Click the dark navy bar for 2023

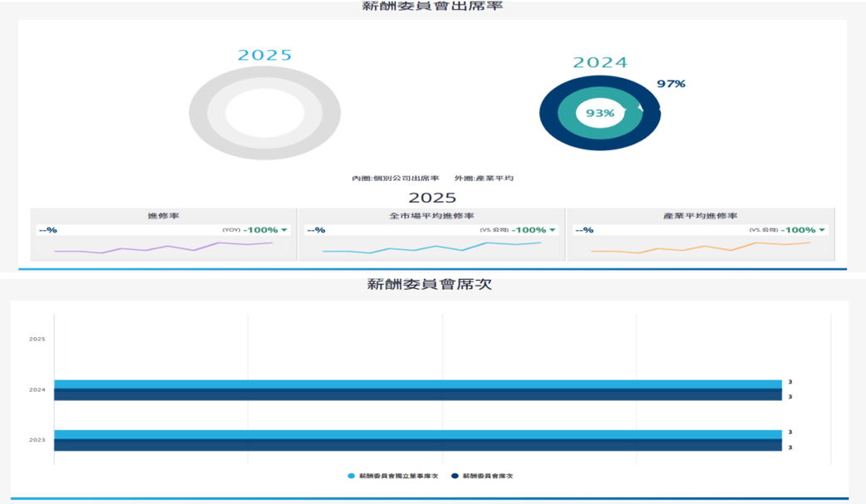(x=418, y=445)
